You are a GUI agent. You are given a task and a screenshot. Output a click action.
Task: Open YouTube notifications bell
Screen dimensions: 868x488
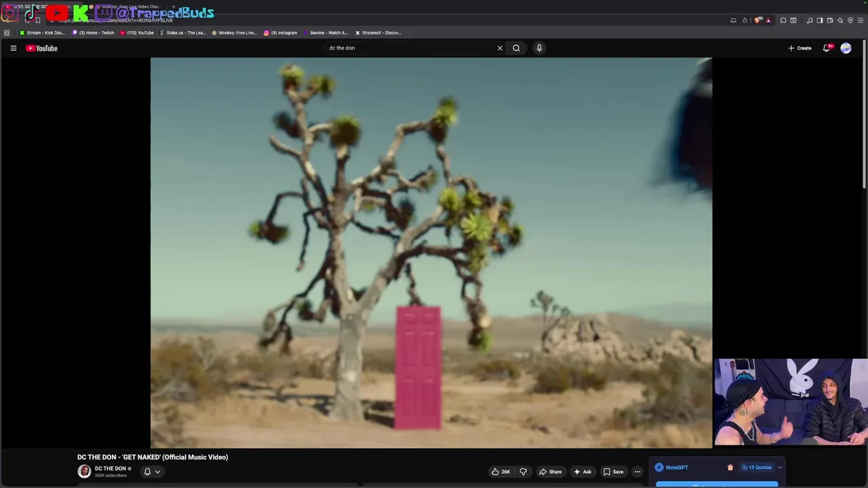(827, 48)
